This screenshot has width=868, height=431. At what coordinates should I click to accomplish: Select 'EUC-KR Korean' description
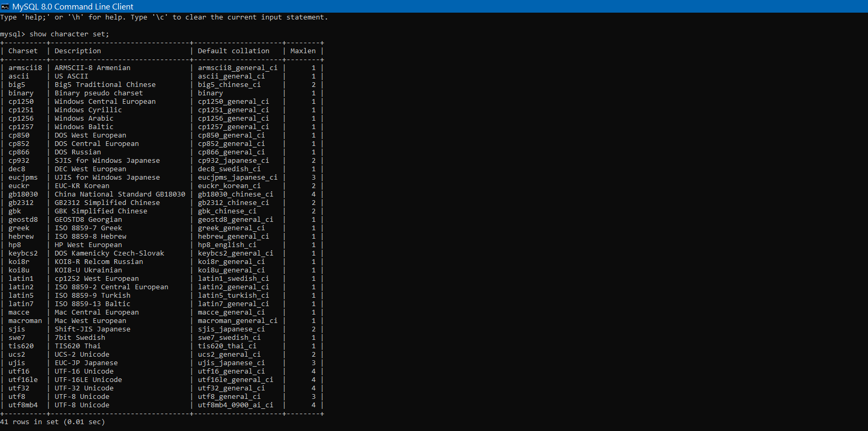pos(82,186)
